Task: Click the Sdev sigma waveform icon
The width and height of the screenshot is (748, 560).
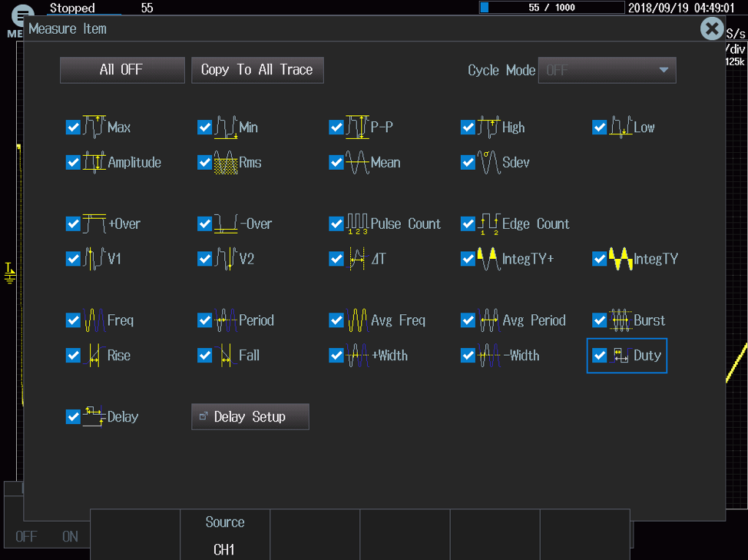Action: (488, 162)
